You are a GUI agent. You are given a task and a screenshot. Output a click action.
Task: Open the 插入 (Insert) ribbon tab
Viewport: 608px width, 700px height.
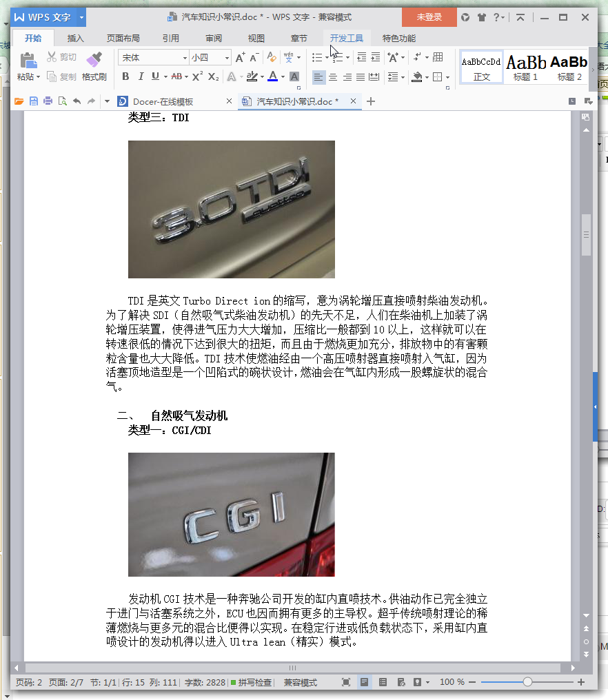[x=76, y=39]
